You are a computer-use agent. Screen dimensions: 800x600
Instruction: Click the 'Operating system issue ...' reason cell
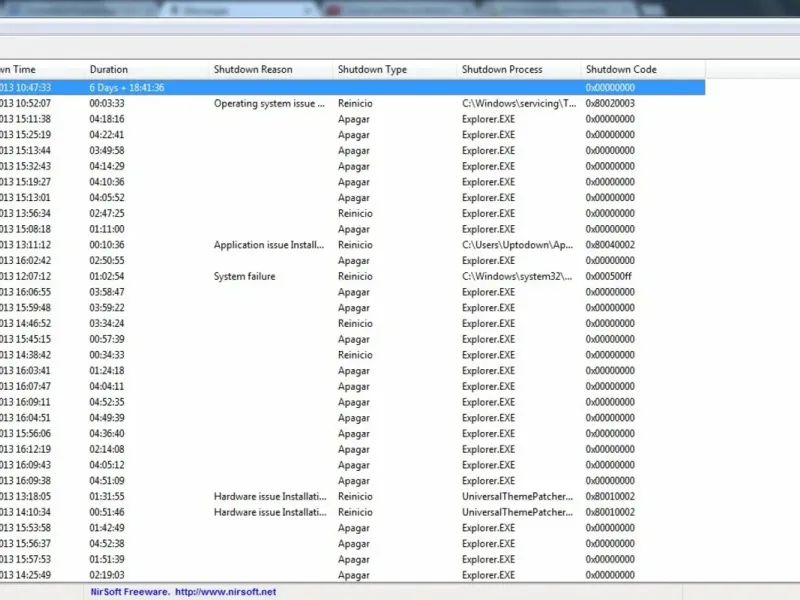point(269,104)
